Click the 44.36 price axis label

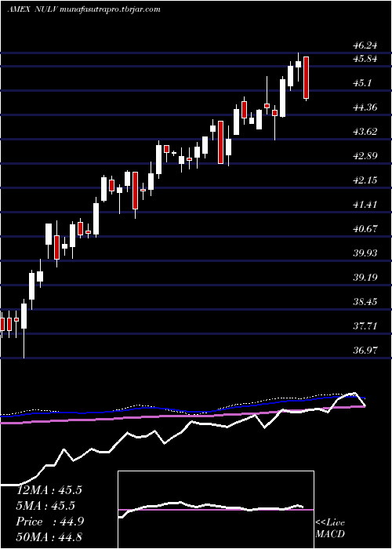[365, 107]
